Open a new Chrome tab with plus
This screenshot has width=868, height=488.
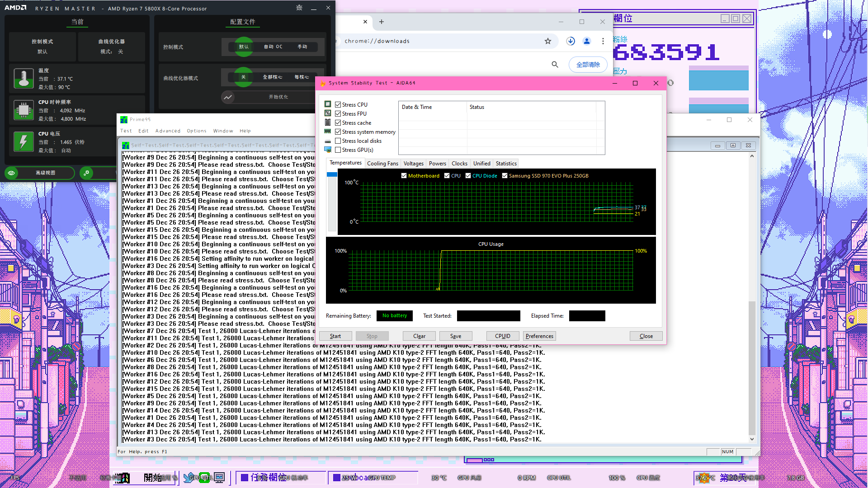[382, 22]
